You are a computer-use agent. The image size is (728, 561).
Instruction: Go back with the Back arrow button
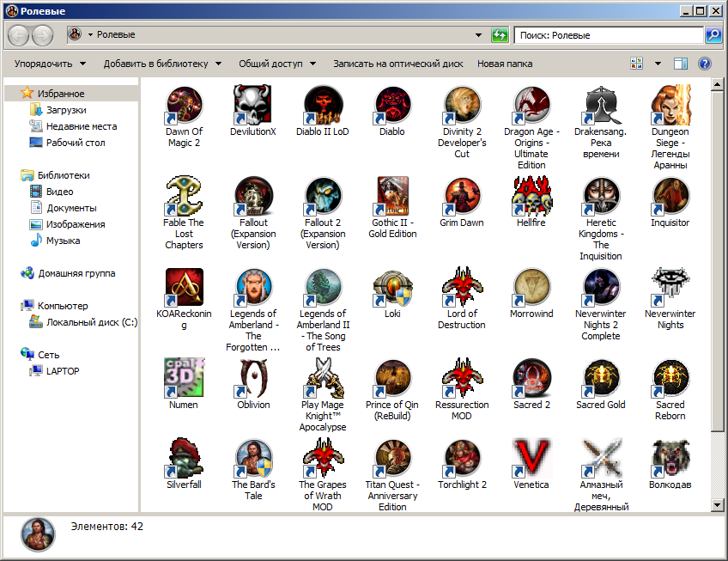tap(19, 35)
